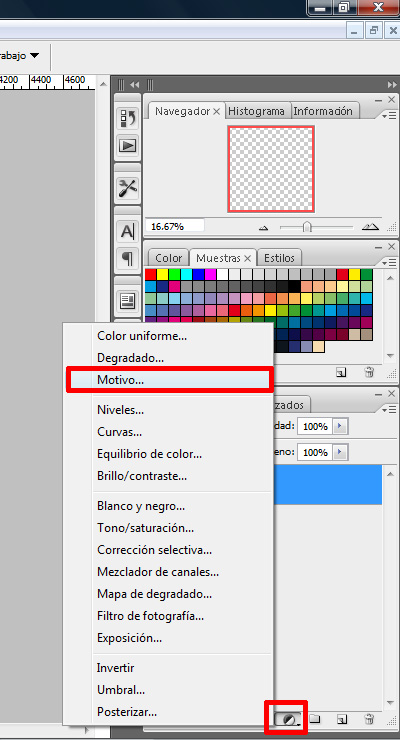Select the highlighted blue layer row
Screen dimensions: 400x740
tap(327, 484)
